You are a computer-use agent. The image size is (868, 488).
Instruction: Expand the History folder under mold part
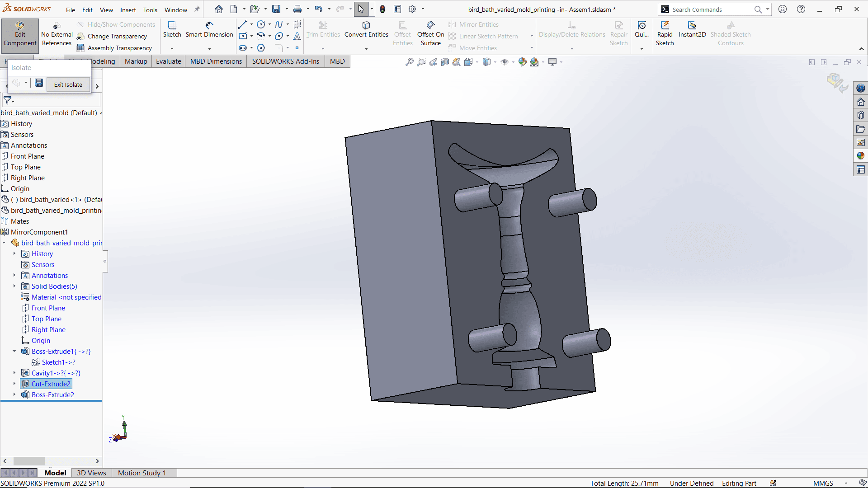(14, 254)
